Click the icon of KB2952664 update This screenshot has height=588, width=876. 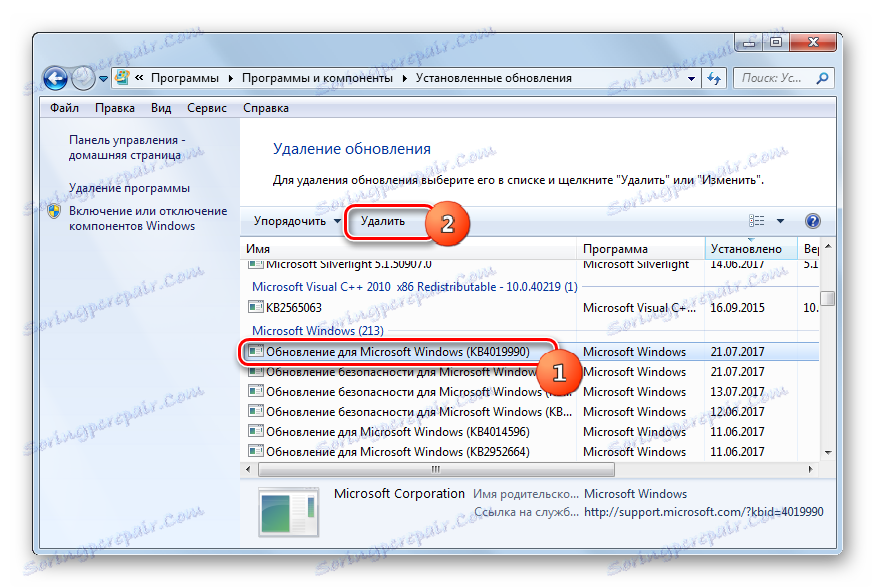pyautogui.click(x=255, y=451)
